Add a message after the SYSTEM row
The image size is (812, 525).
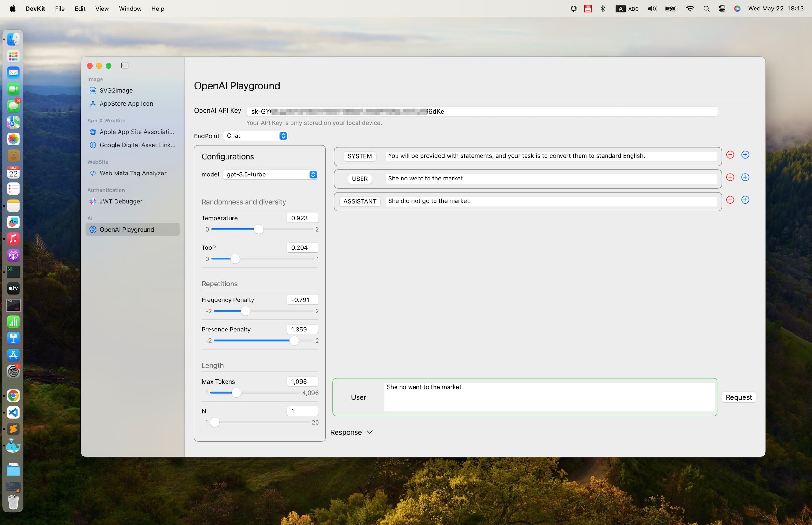click(x=745, y=155)
